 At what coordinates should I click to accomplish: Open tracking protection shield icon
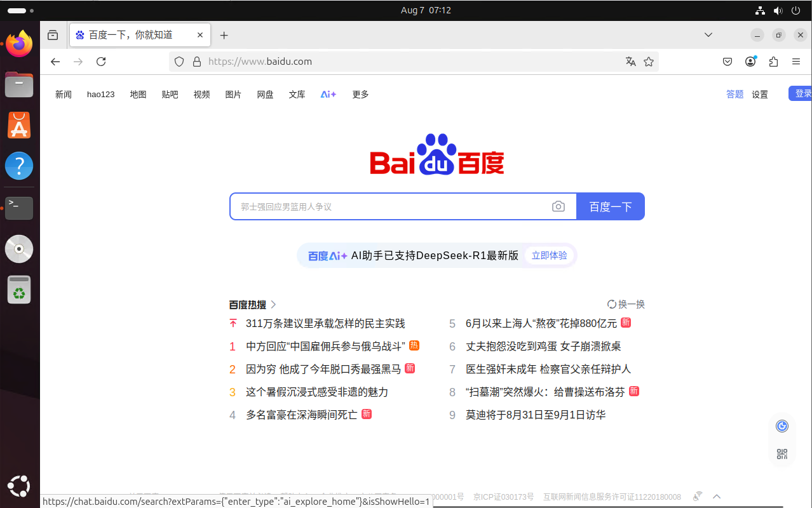point(179,62)
